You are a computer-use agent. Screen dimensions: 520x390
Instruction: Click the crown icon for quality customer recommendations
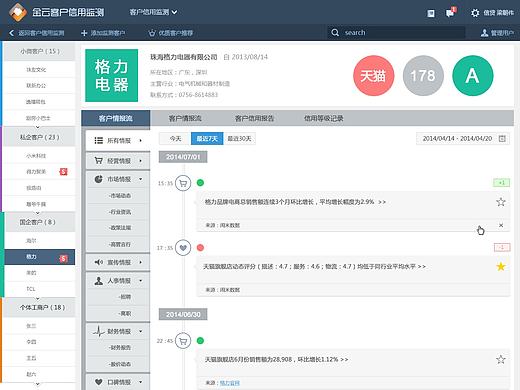(152, 33)
